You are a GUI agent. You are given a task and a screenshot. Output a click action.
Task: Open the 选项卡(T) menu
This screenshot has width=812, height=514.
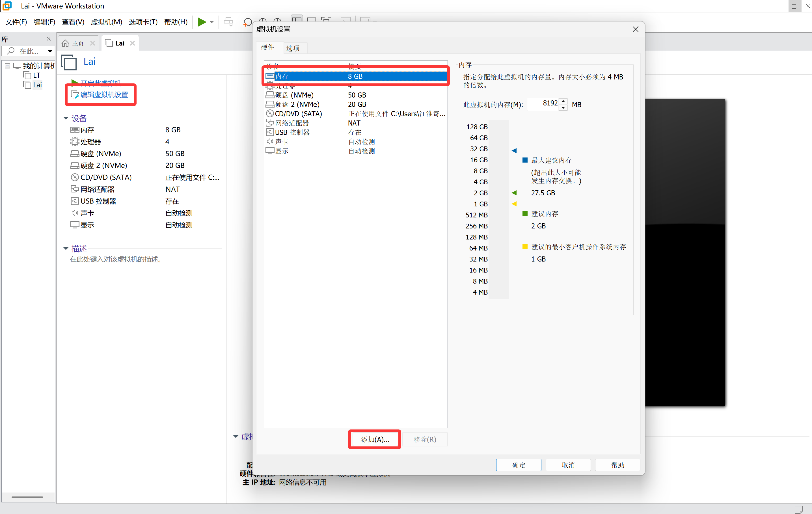143,22
